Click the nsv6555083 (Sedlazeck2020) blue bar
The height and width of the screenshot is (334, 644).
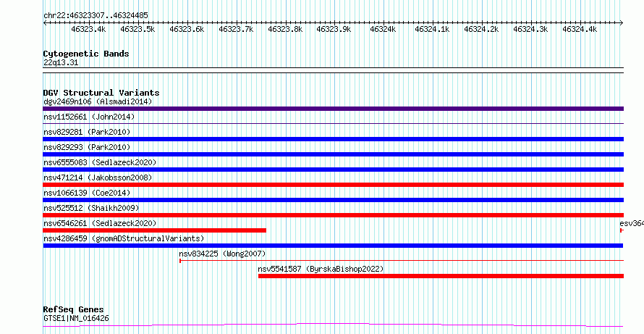tap(333, 170)
